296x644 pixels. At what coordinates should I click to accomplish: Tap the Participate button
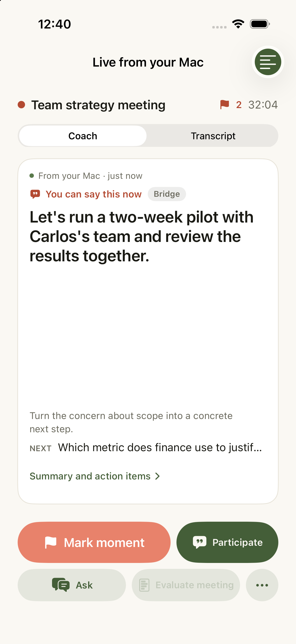click(227, 542)
